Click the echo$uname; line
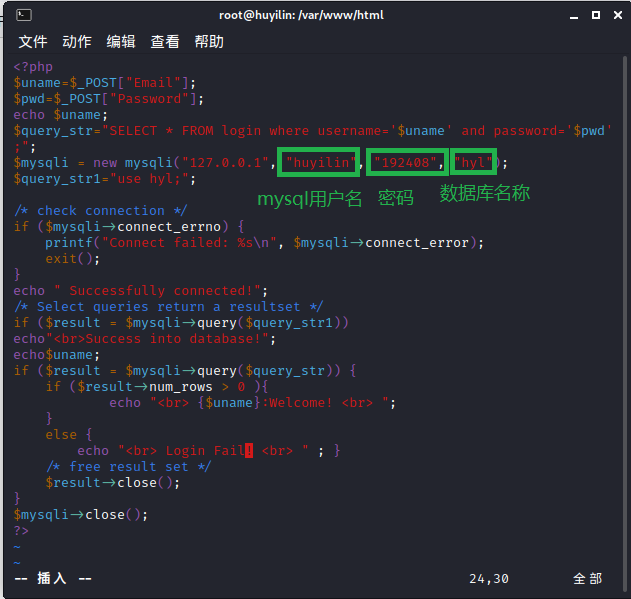631x599 pixels. tap(57, 355)
